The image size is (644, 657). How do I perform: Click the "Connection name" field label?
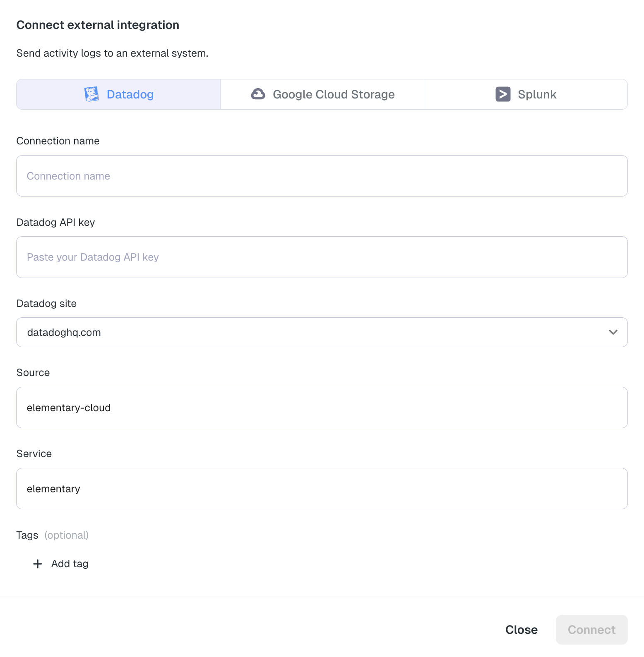point(58,141)
